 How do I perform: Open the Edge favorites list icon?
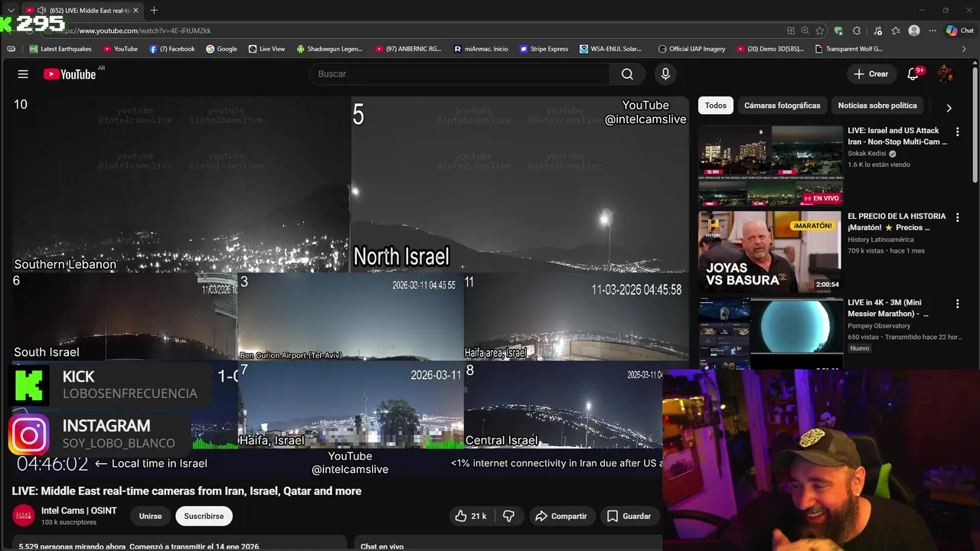[896, 31]
